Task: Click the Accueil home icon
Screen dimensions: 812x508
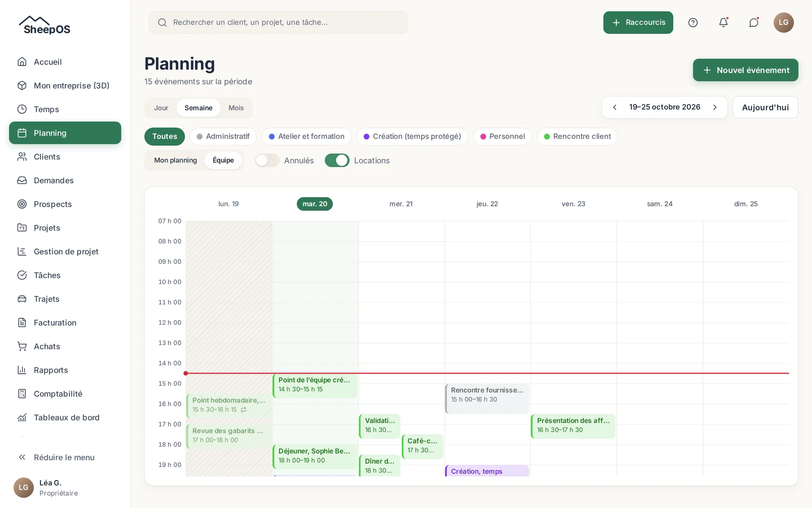Action: (x=22, y=62)
